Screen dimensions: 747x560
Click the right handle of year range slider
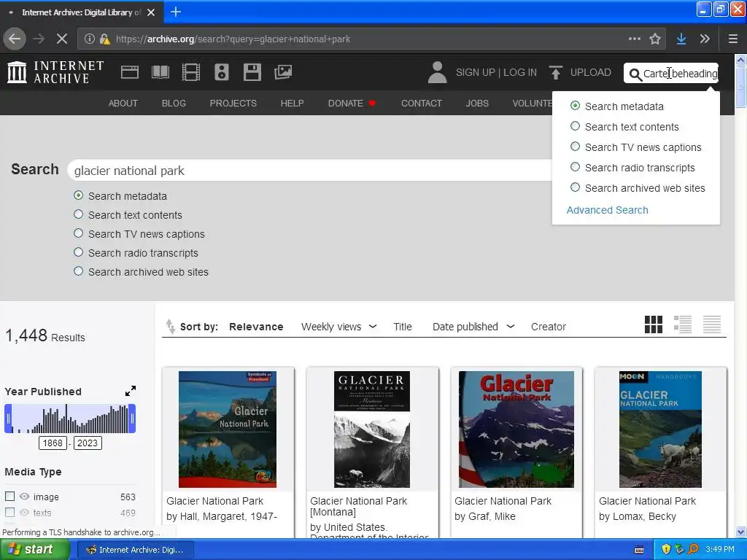pyautogui.click(x=132, y=419)
